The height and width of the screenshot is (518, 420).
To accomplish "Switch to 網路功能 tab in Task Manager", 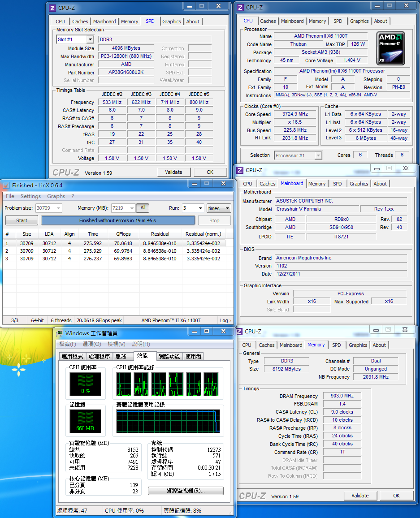I will click(169, 356).
